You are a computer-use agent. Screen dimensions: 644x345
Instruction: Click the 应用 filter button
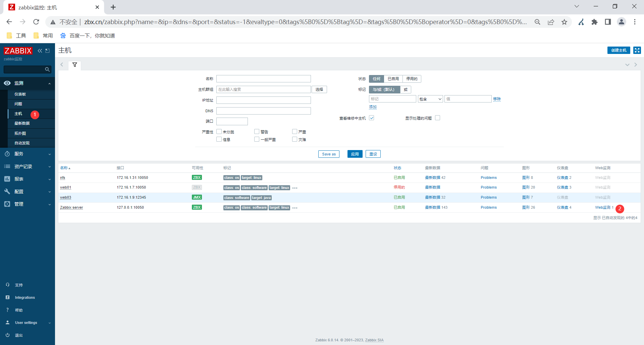[x=355, y=154]
